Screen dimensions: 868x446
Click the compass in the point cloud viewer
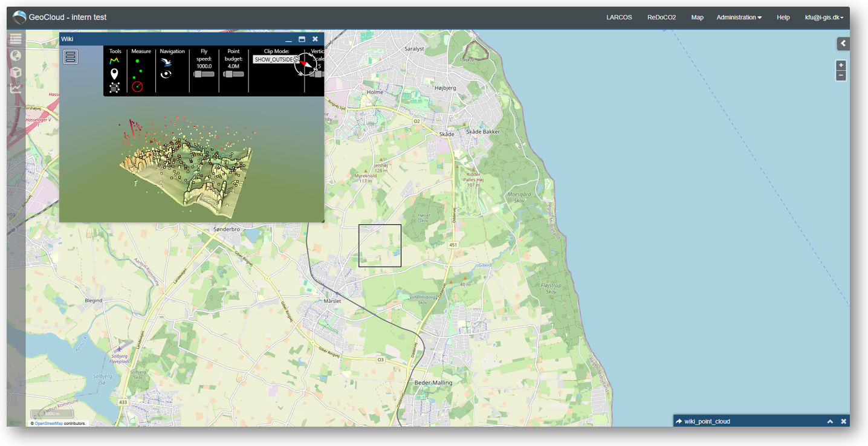click(x=306, y=63)
